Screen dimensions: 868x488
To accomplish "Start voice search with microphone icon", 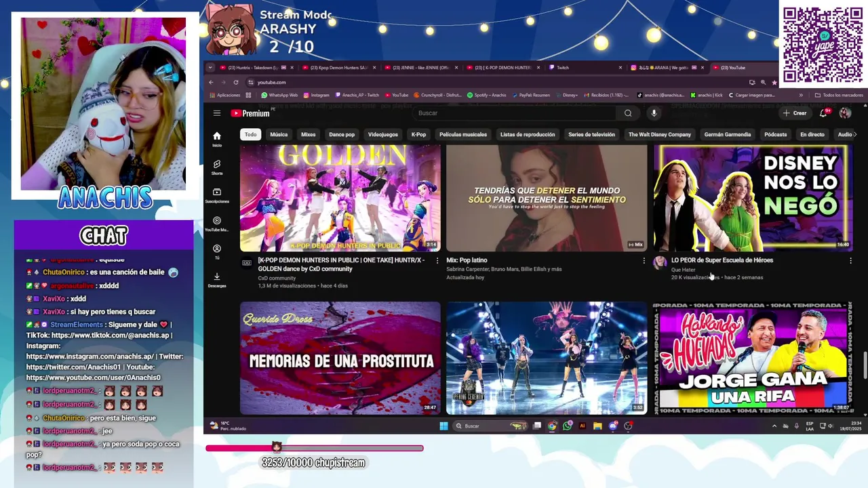I will pyautogui.click(x=654, y=113).
